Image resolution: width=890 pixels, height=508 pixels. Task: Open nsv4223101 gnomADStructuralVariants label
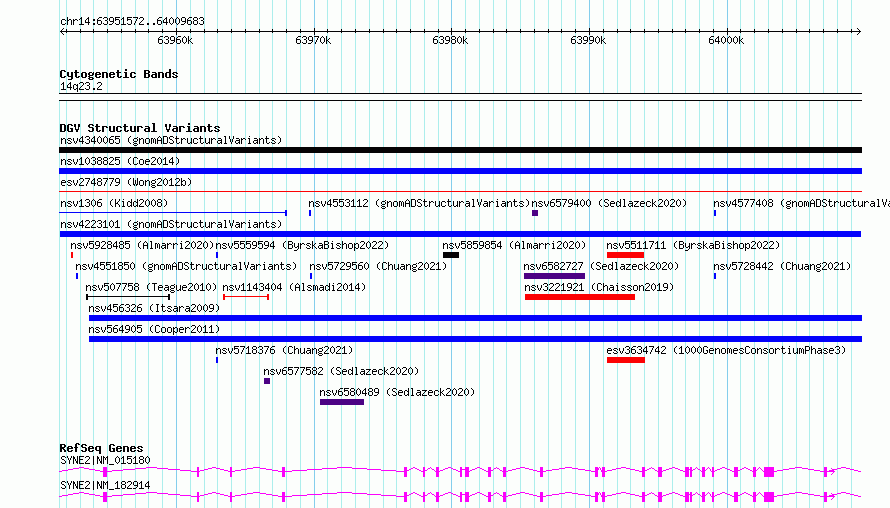coord(171,224)
